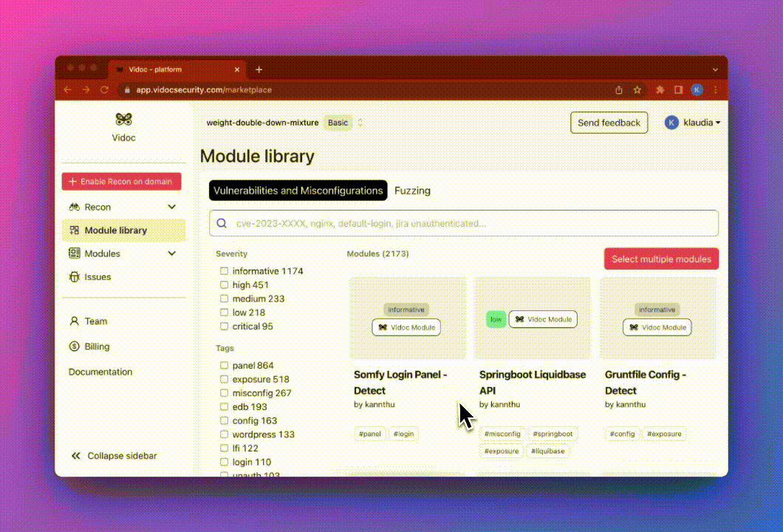Open the Documentation link

pos(100,372)
